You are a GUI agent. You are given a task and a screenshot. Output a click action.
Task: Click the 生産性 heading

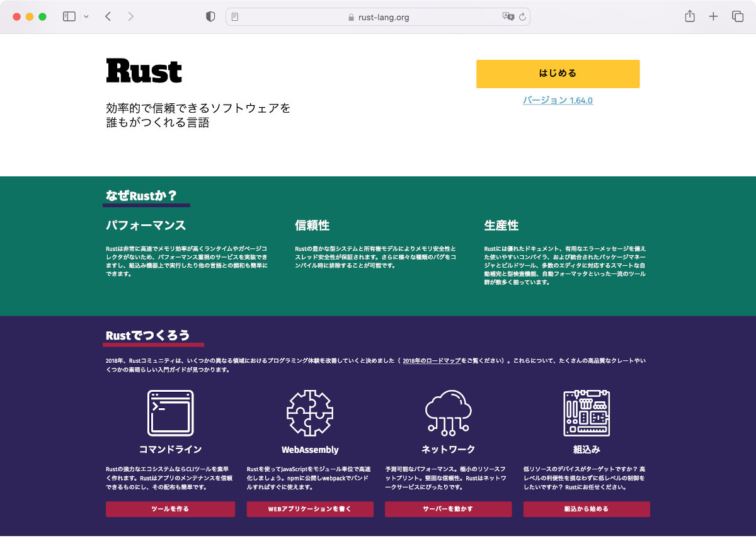click(501, 226)
